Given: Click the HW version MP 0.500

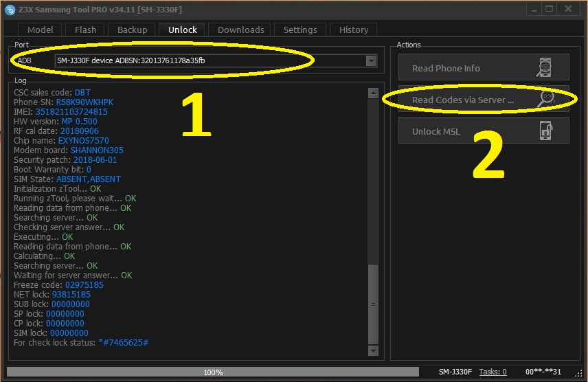Looking at the screenshot, I should [79, 121].
